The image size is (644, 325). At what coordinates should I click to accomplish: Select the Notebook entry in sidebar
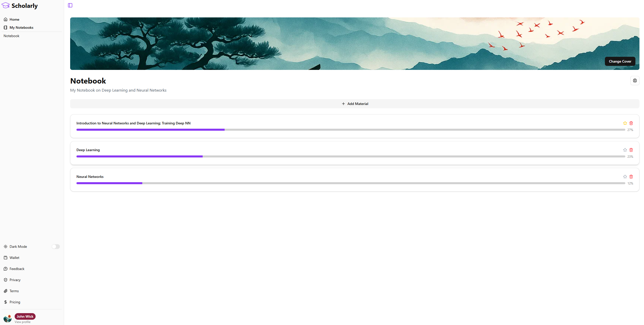click(x=12, y=36)
